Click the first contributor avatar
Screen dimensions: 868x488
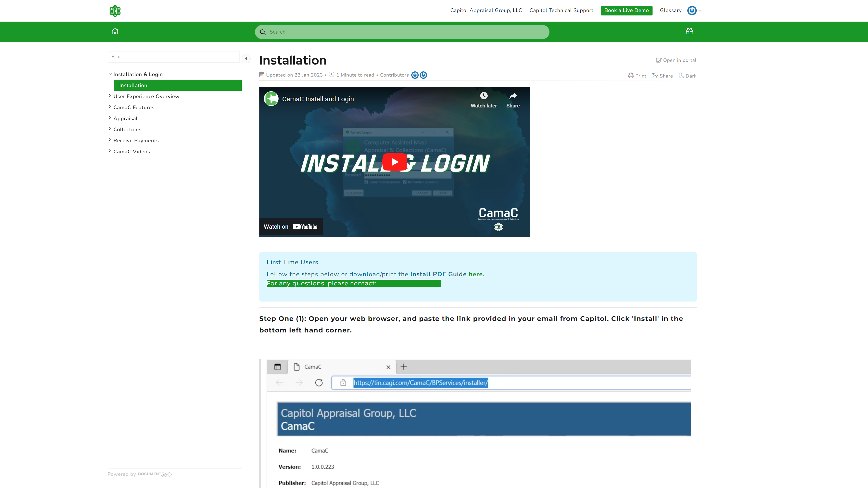point(415,75)
